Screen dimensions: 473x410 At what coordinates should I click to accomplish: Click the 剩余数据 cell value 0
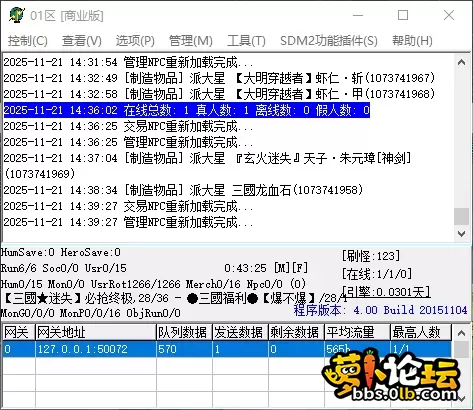coord(296,349)
